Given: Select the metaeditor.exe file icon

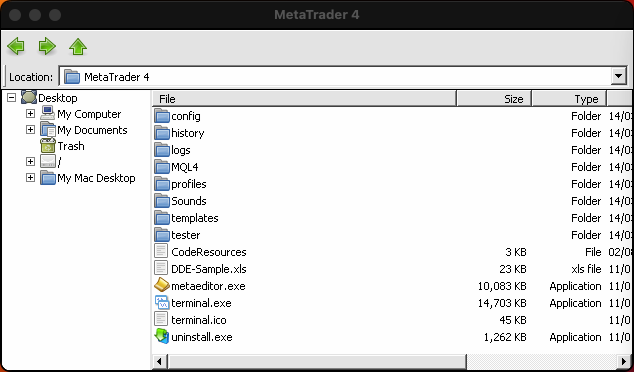Looking at the screenshot, I should point(162,286).
